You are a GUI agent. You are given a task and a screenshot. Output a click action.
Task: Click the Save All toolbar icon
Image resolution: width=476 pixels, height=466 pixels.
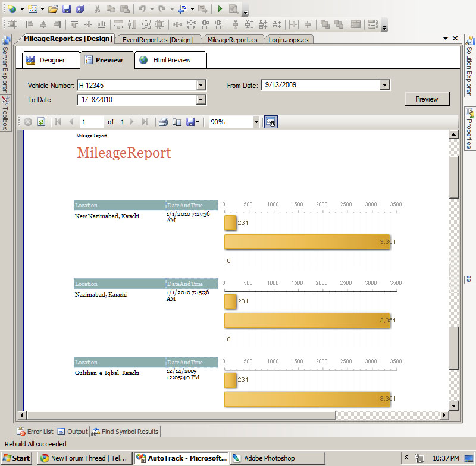80,9
